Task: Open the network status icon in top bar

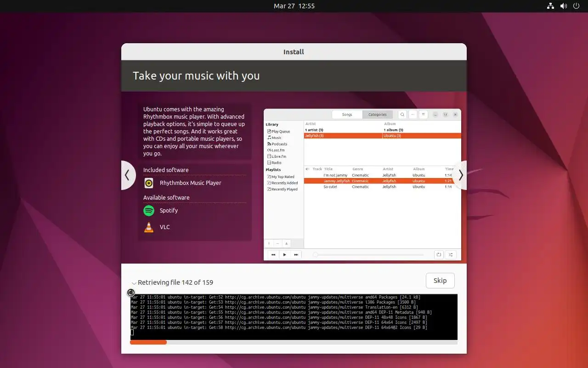Action: [x=550, y=6]
